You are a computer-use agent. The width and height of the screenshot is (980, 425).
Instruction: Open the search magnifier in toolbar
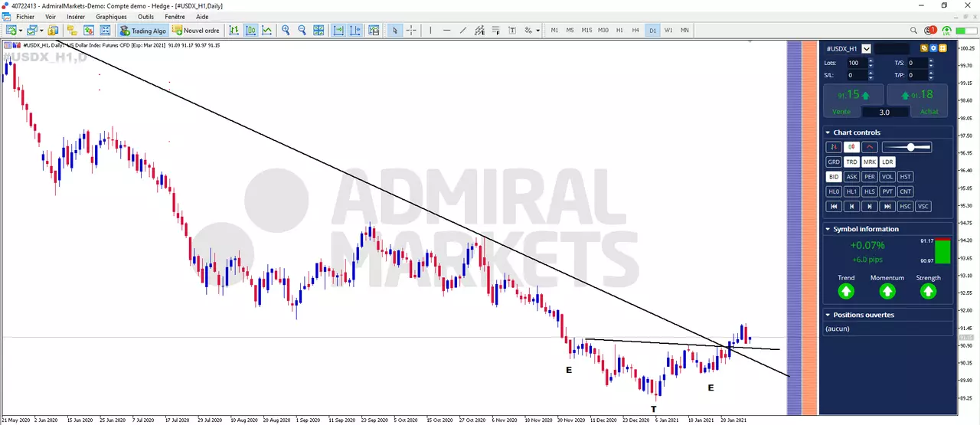(x=913, y=31)
